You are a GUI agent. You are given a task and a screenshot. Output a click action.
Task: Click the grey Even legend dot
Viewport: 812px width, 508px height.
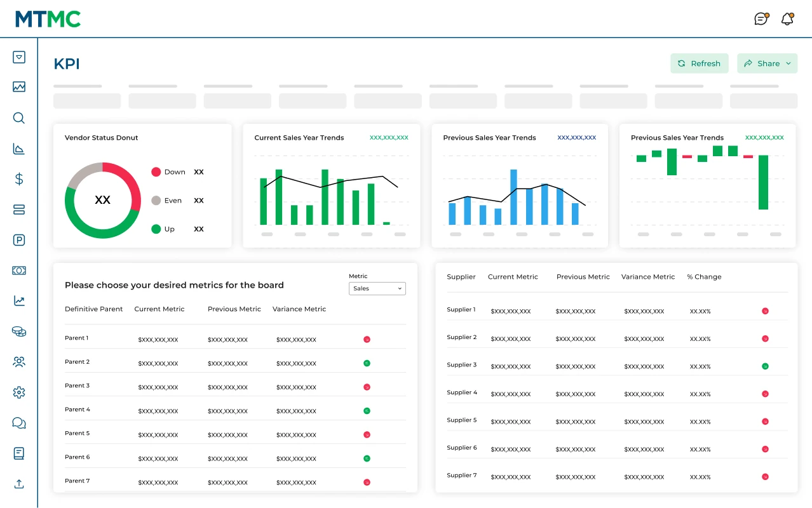[x=156, y=201]
